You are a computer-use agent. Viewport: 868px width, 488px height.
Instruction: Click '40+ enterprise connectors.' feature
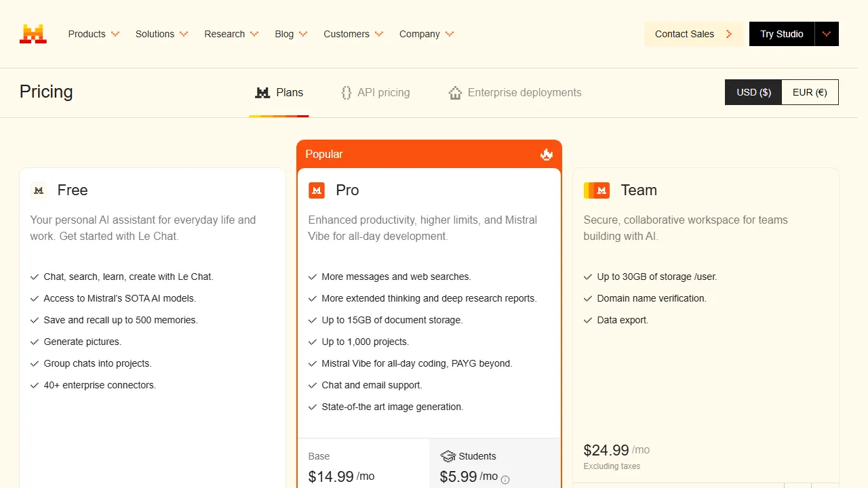[100, 385]
